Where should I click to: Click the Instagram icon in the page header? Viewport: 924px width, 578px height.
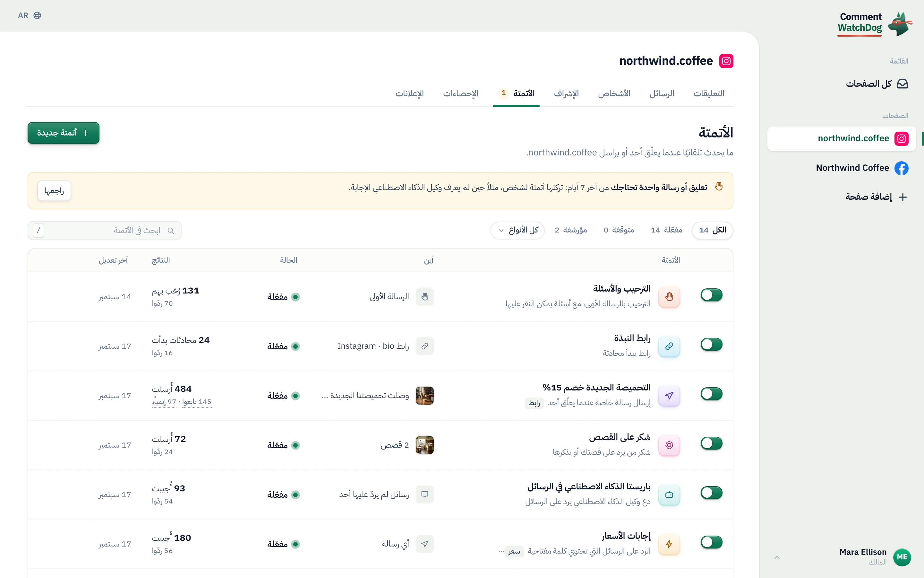(726, 61)
